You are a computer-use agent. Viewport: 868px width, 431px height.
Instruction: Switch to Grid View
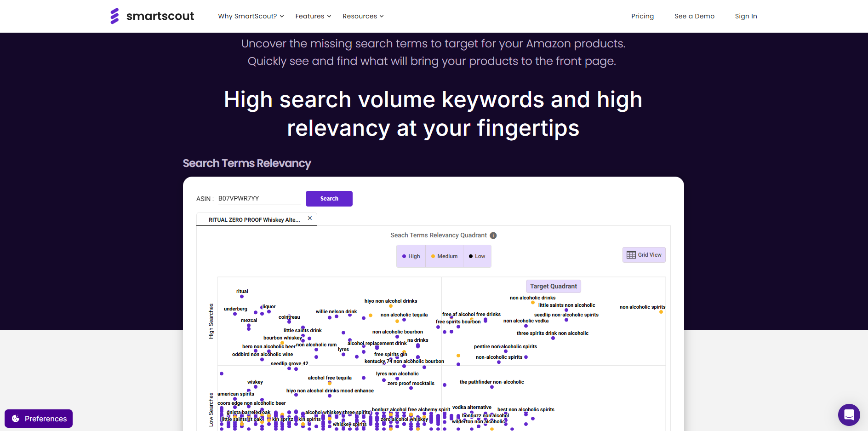644,255
